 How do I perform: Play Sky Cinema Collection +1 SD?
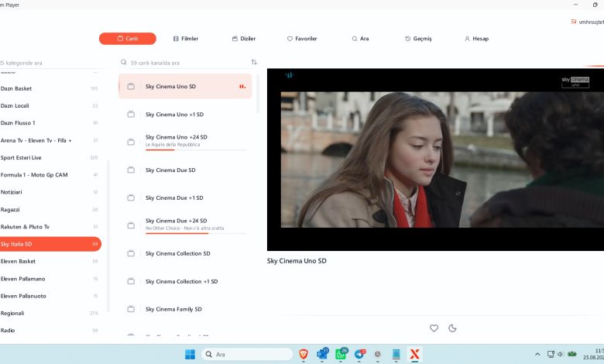[185, 282]
